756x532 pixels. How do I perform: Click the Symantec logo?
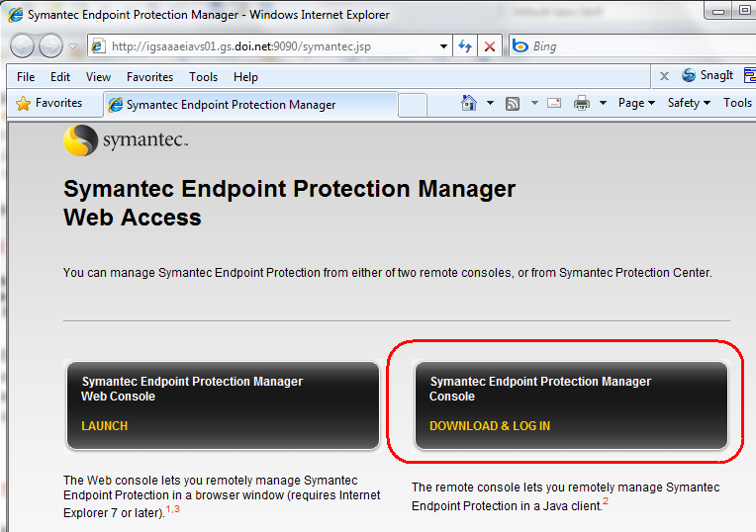click(x=126, y=140)
